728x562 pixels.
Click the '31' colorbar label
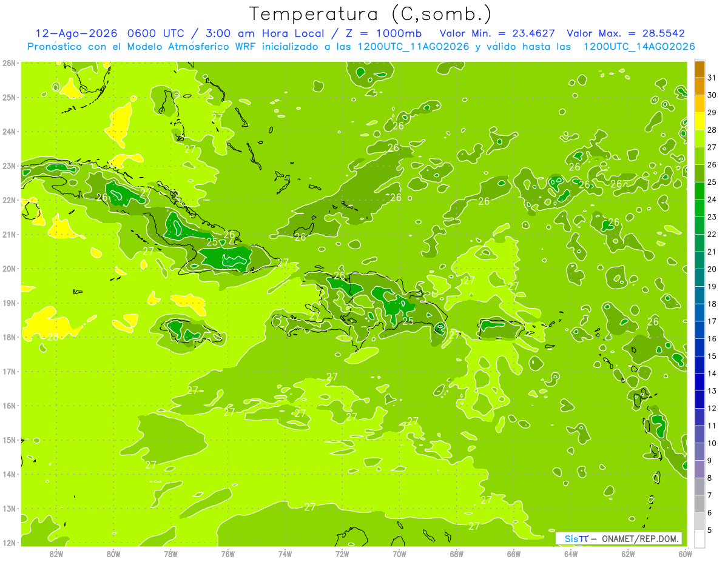point(712,78)
